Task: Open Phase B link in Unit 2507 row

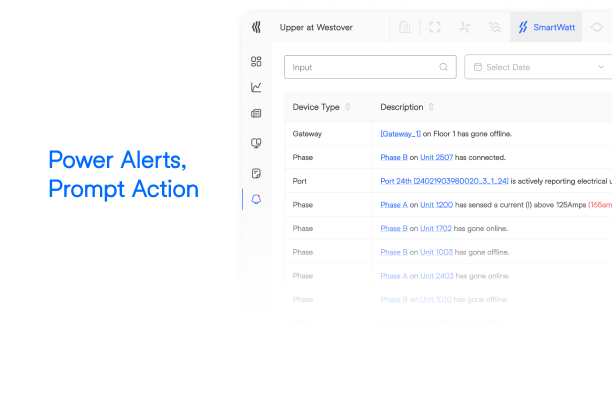Action: coord(394,158)
